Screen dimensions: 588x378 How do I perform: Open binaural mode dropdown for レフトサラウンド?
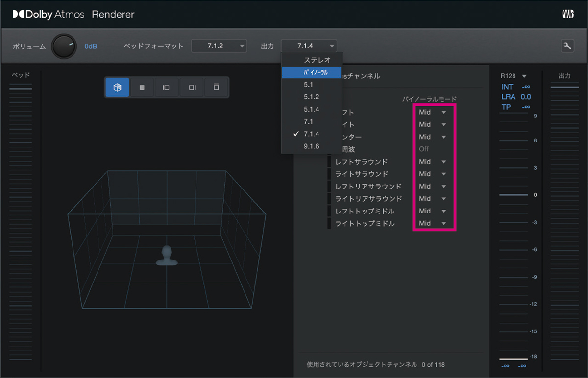point(433,162)
